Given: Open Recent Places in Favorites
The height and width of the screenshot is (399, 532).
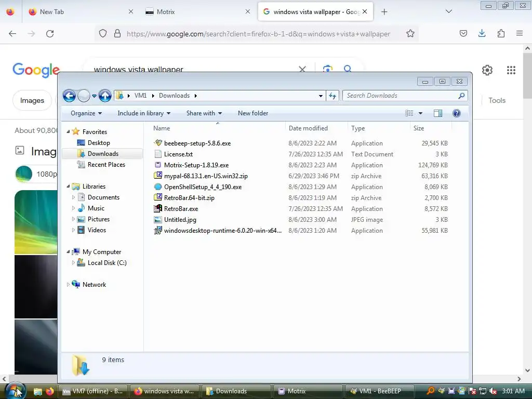Looking at the screenshot, I should (106, 165).
